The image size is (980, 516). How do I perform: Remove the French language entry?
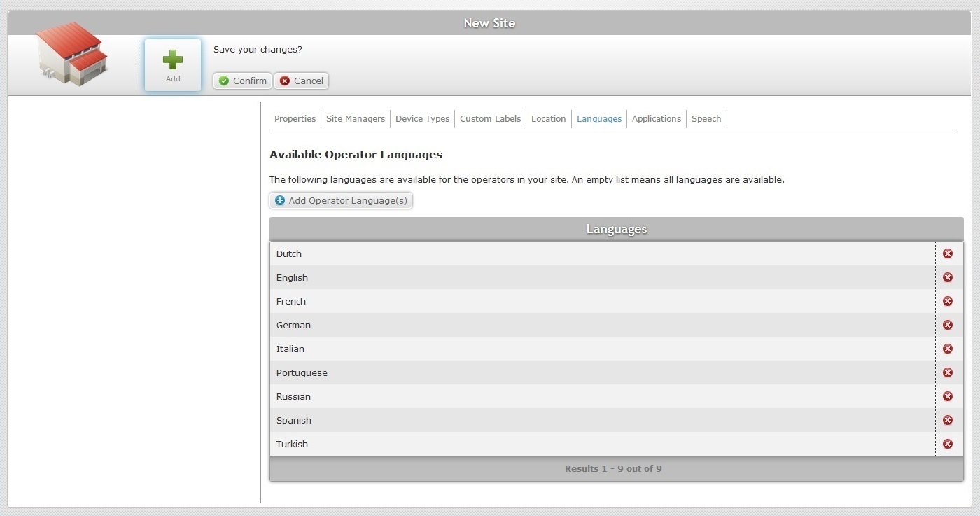948,301
